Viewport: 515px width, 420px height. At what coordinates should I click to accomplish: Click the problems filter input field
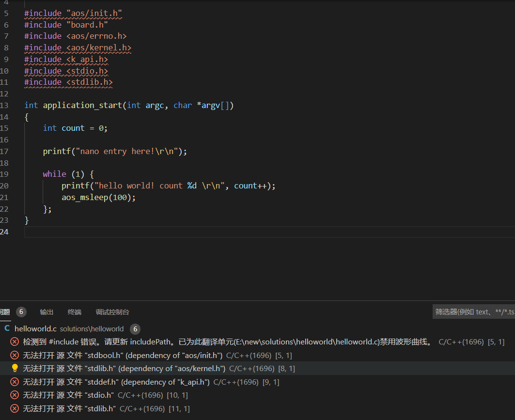tap(473, 311)
